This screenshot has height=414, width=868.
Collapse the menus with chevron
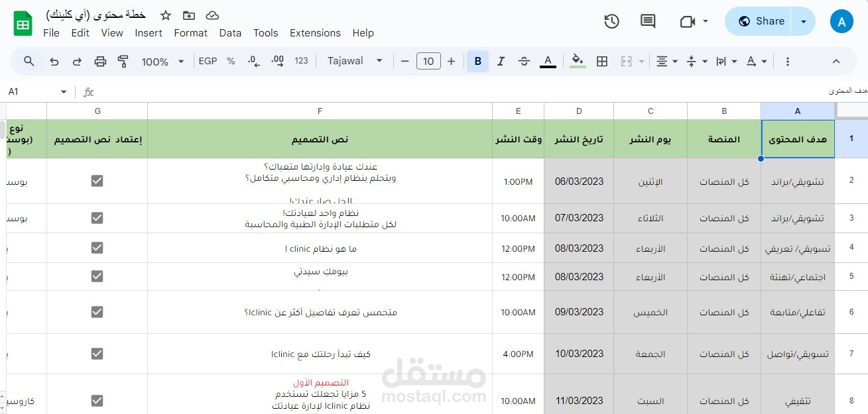[x=836, y=62]
